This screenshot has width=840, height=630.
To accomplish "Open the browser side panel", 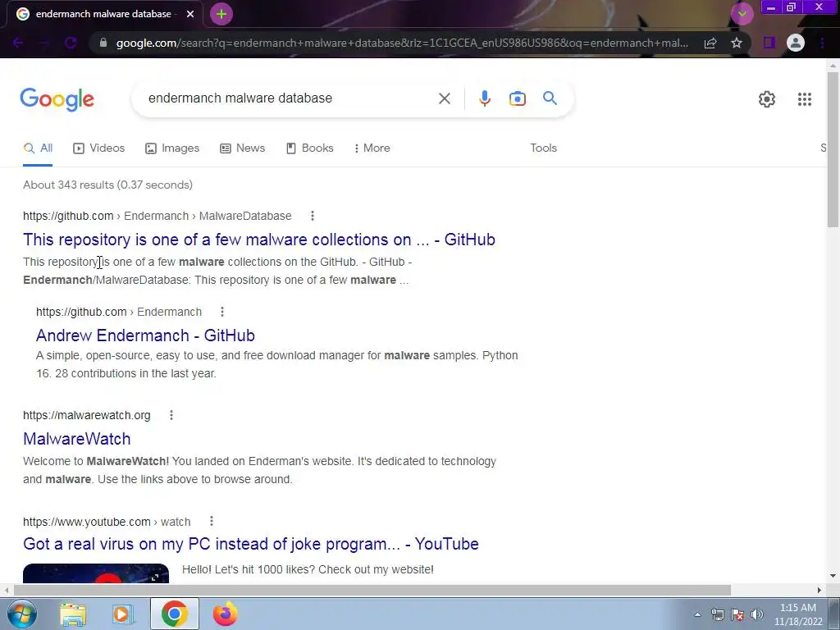I will click(x=769, y=43).
